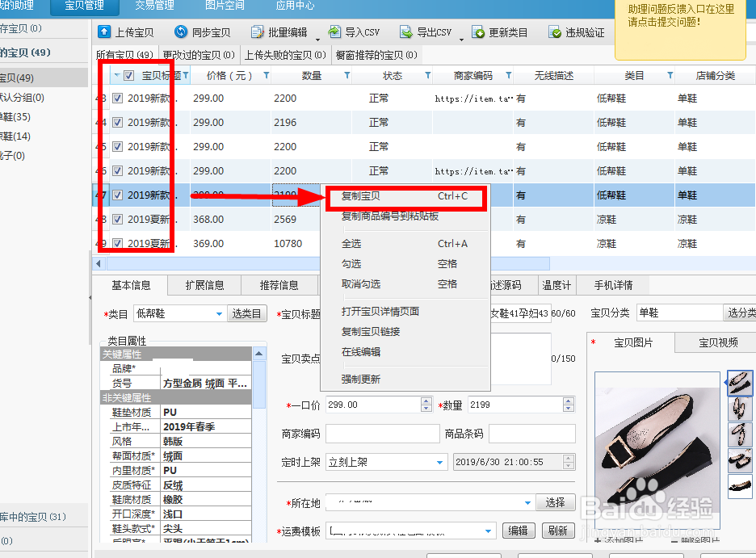756x558 pixels.
Task: Select the third shoe thumbnail in image strip
Action: pos(740,434)
